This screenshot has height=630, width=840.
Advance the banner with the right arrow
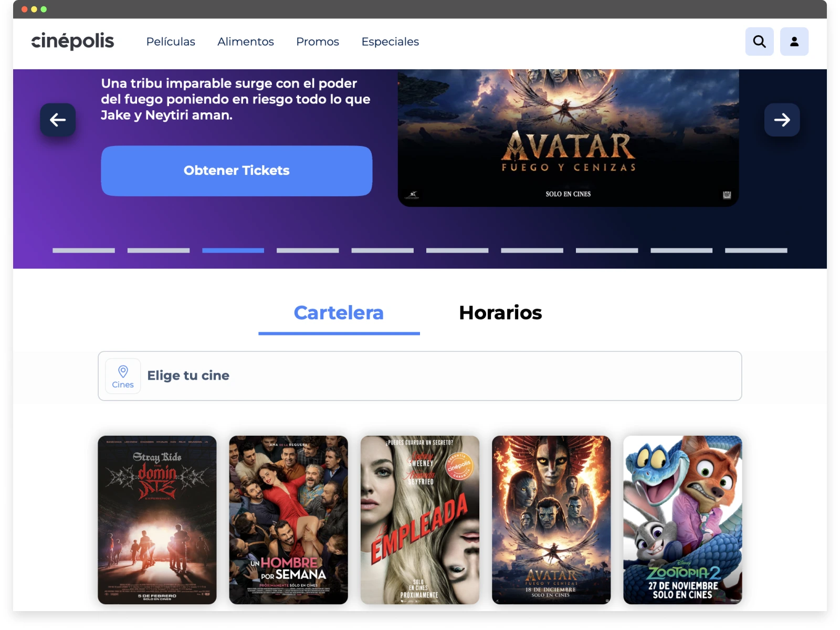click(782, 120)
